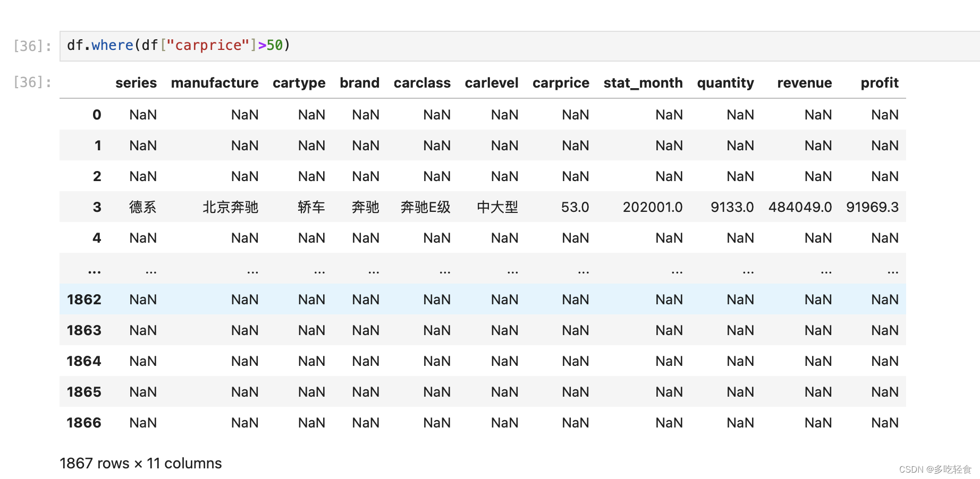Click the NaN under carprice in row 1862
This screenshot has width=980, height=479.
tap(576, 300)
